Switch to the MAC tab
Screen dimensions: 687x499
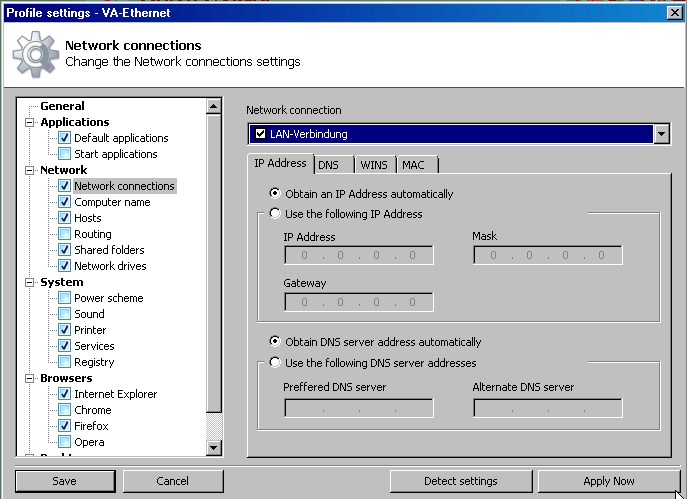417,165
